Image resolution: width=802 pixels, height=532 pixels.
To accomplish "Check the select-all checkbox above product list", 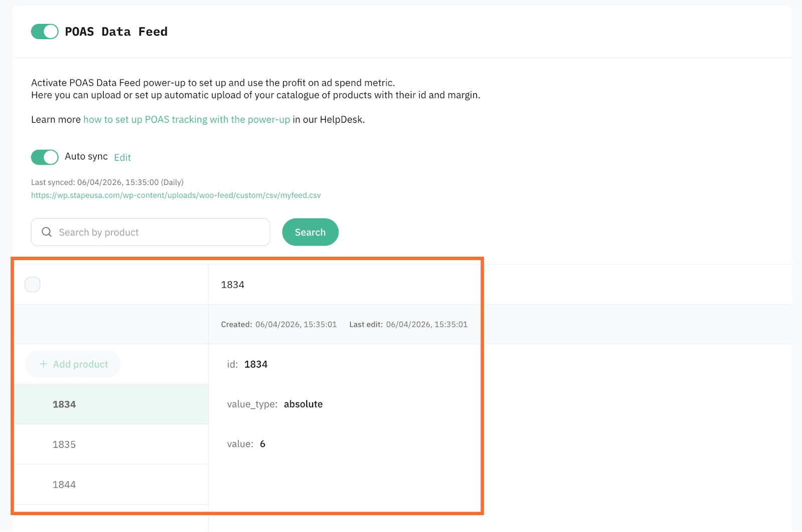I will (x=33, y=285).
